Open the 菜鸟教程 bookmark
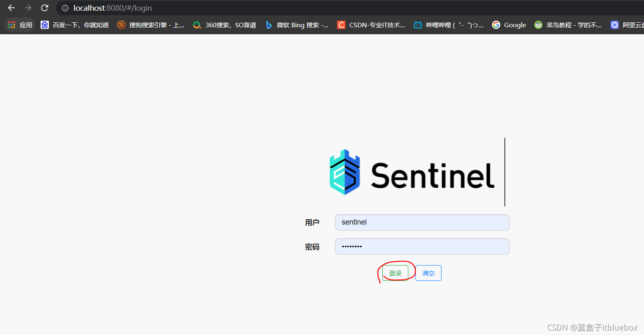This screenshot has width=644, height=335. coord(568,25)
